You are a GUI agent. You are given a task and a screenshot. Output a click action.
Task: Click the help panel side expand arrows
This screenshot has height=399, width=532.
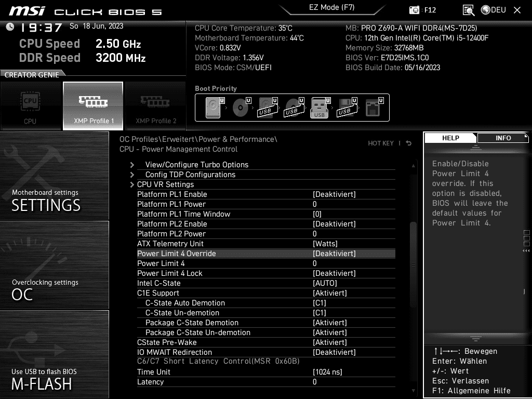click(x=526, y=251)
